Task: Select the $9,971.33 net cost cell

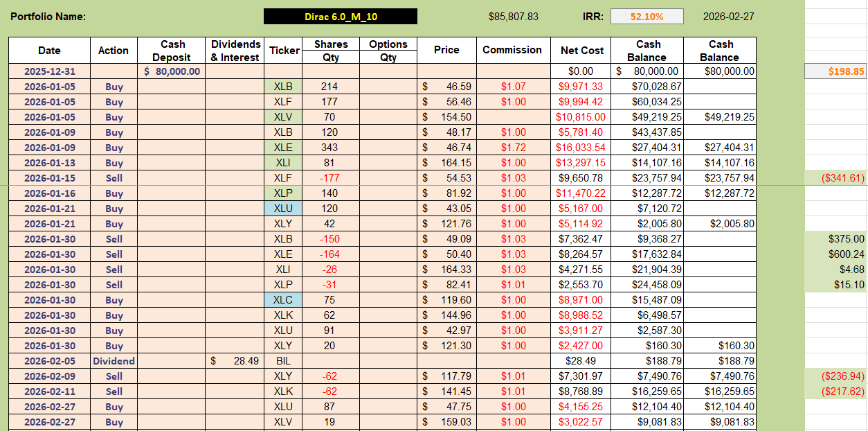Action: coord(582,87)
